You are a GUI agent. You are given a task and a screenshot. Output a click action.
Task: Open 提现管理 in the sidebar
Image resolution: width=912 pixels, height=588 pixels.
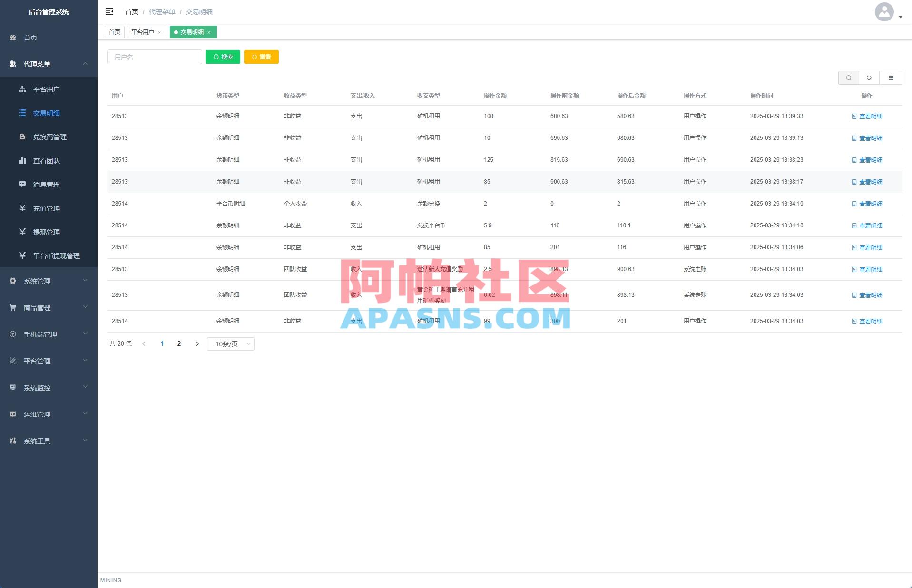(x=46, y=232)
